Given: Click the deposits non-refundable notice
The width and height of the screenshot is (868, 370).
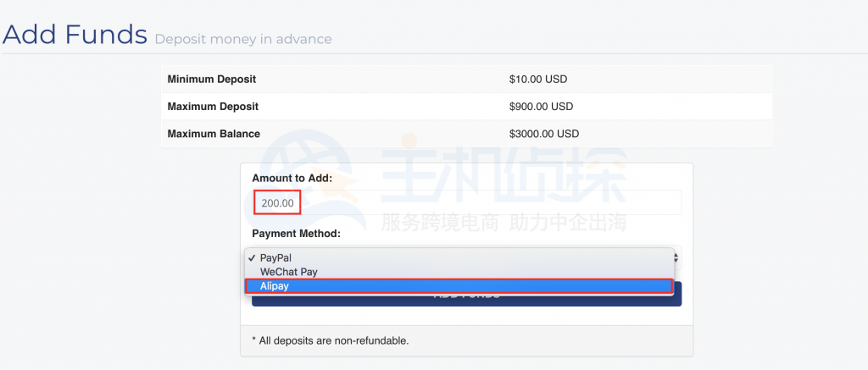Looking at the screenshot, I should pos(331,340).
